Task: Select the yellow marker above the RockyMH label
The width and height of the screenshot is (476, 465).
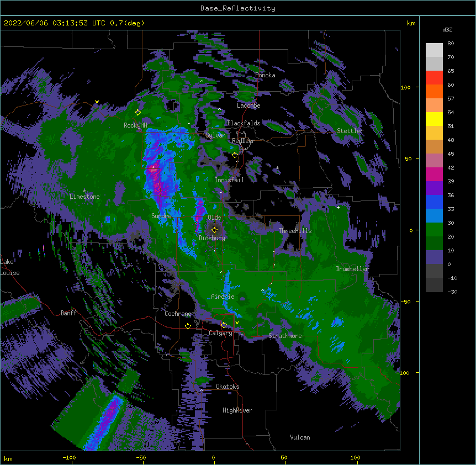Action: (137, 112)
